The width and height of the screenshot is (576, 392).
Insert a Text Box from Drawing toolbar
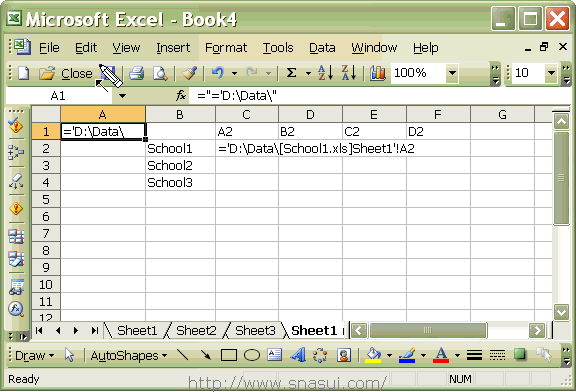coord(275,355)
